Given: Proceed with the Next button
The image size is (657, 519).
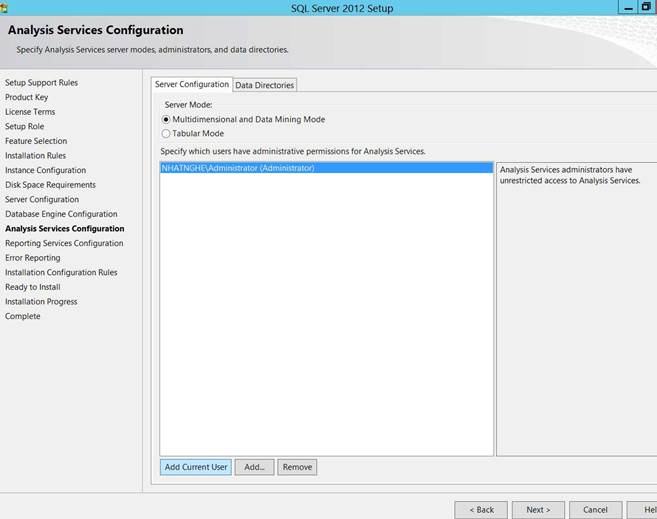Looking at the screenshot, I should (x=538, y=510).
